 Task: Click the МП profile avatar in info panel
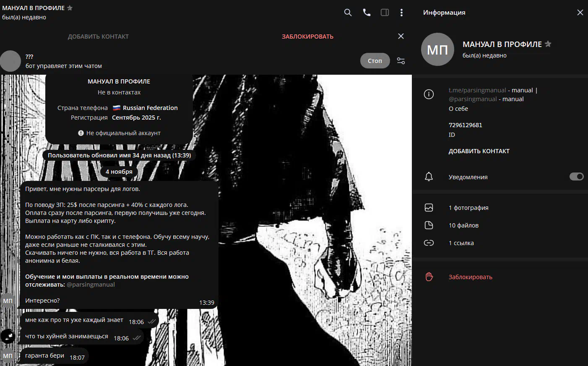point(437,50)
